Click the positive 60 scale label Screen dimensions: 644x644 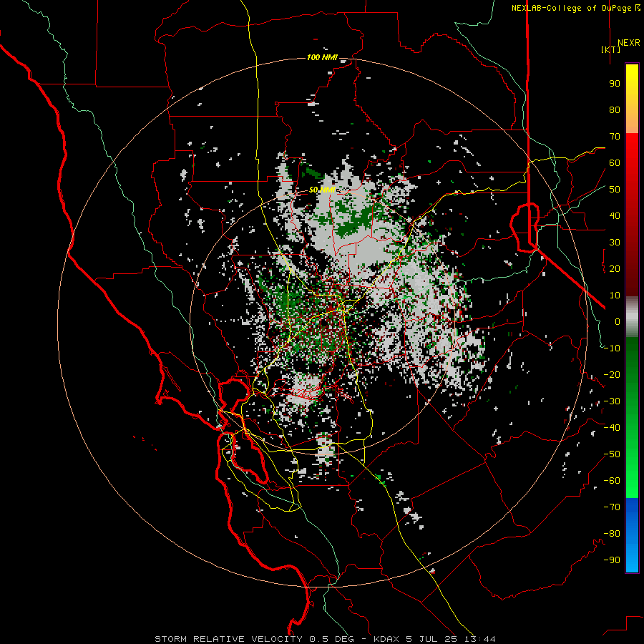coord(615,162)
